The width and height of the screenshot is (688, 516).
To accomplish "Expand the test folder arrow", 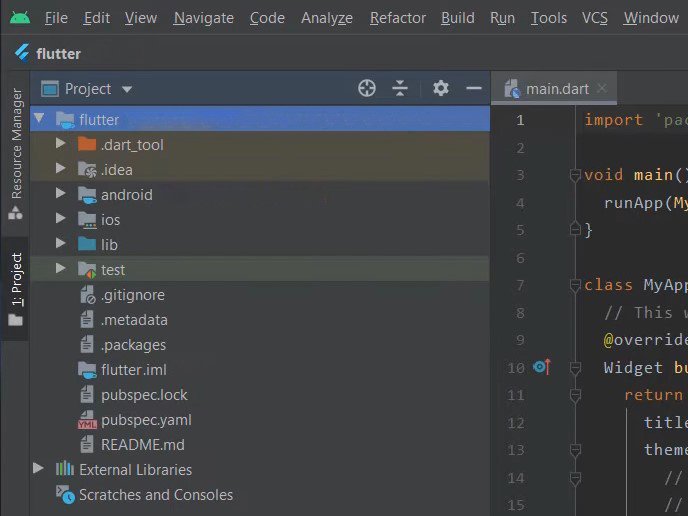I will tap(61, 269).
